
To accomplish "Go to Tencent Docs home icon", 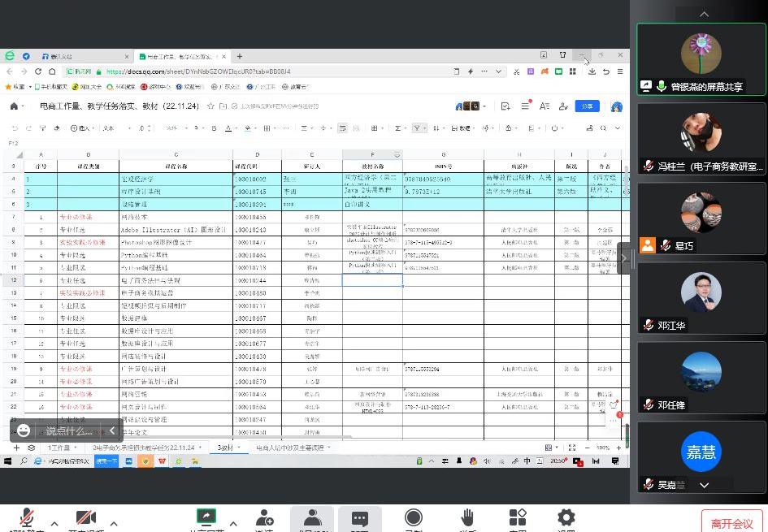I will (x=14, y=106).
